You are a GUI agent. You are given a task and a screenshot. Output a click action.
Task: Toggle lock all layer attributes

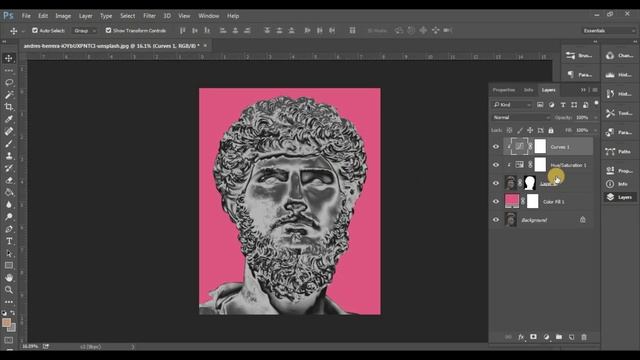click(x=551, y=130)
